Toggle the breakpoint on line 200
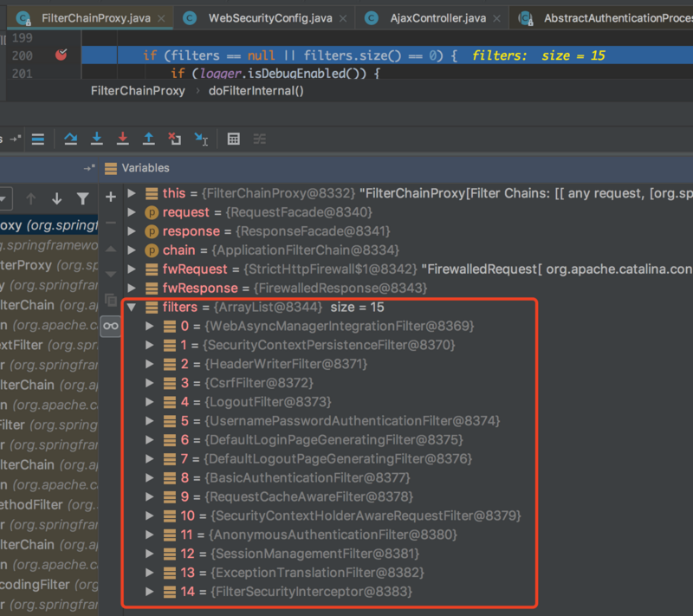 coord(61,55)
